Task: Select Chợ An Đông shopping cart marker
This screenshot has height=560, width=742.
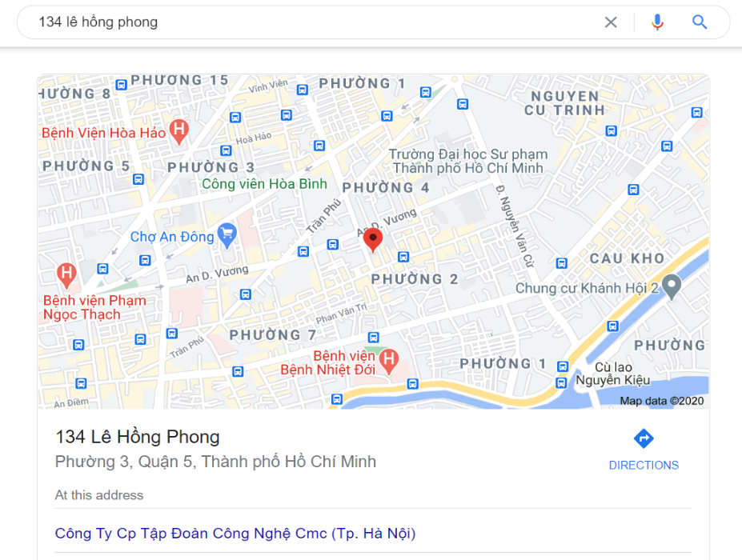Action: [227, 235]
